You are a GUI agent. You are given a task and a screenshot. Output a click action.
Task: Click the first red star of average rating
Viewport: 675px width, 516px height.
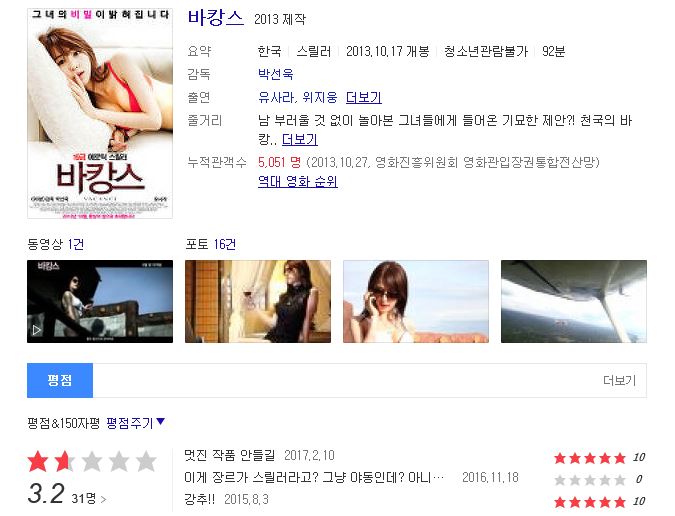coord(38,461)
